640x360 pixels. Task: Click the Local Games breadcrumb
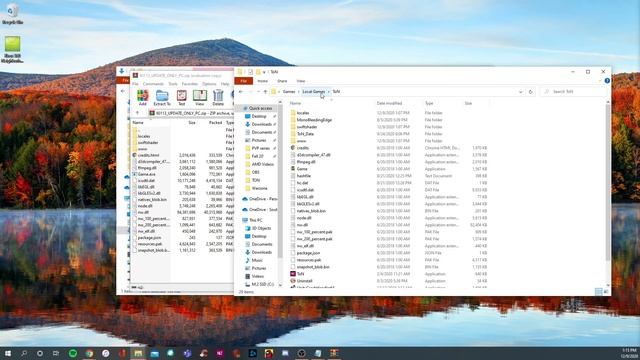click(313, 92)
